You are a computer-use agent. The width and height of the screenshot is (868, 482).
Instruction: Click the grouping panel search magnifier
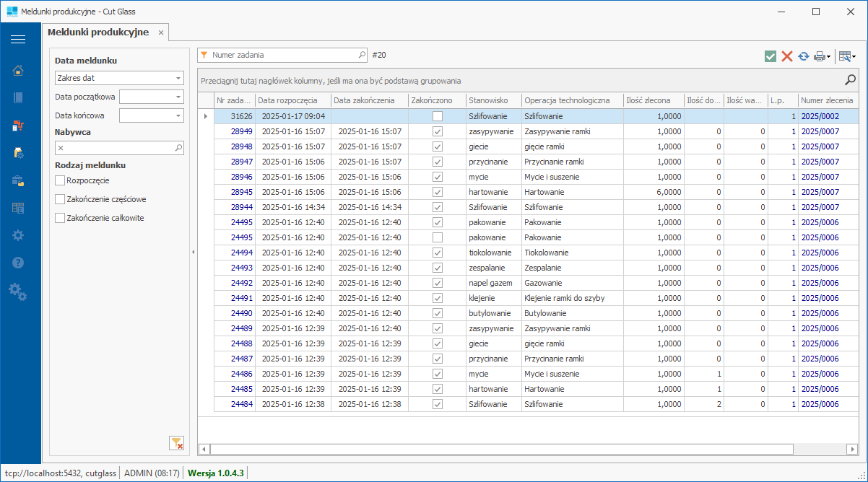pos(851,80)
